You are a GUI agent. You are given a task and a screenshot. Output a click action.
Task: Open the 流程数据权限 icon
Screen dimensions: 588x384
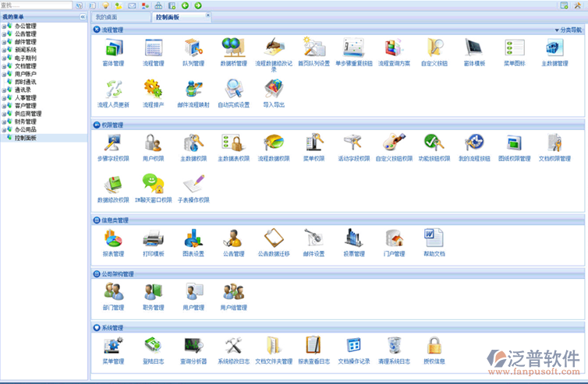(x=274, y=143)
